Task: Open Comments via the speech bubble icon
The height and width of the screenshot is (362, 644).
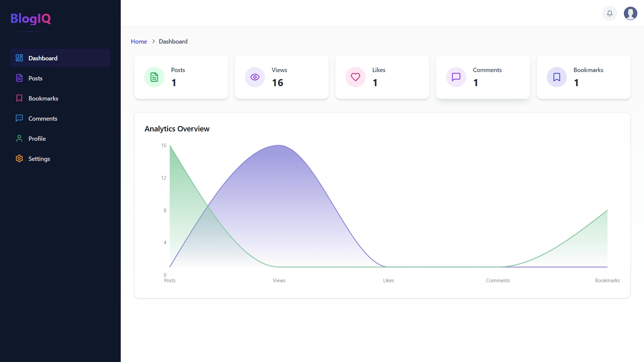Action: [x=19, y=118]
